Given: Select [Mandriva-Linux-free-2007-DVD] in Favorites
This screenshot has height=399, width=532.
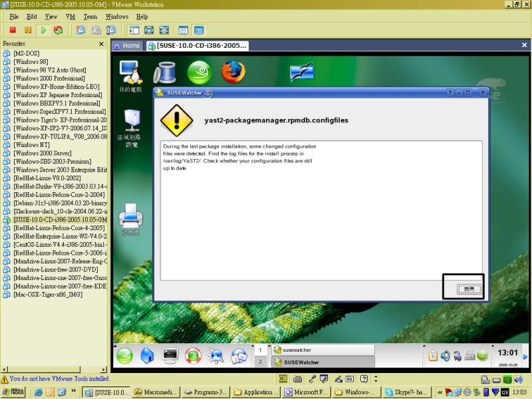Looking at the screenshot, I should click(x=56, y=269).
